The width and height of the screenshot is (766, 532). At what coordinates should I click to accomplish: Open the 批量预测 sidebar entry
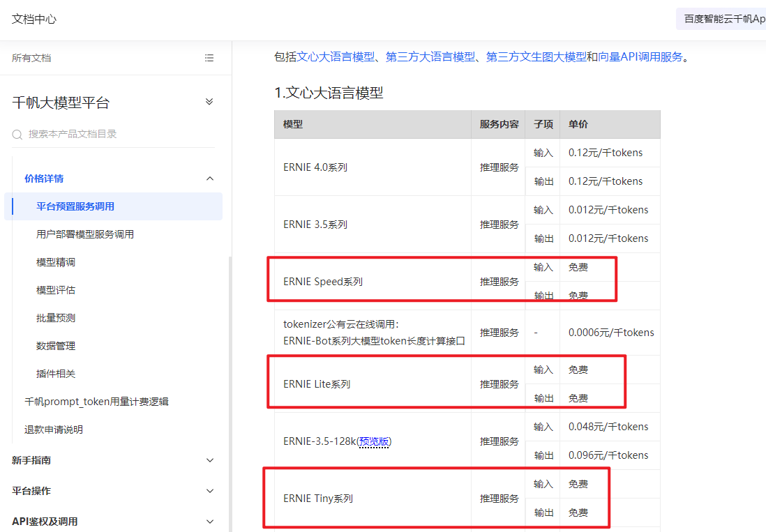coord(56,318)
